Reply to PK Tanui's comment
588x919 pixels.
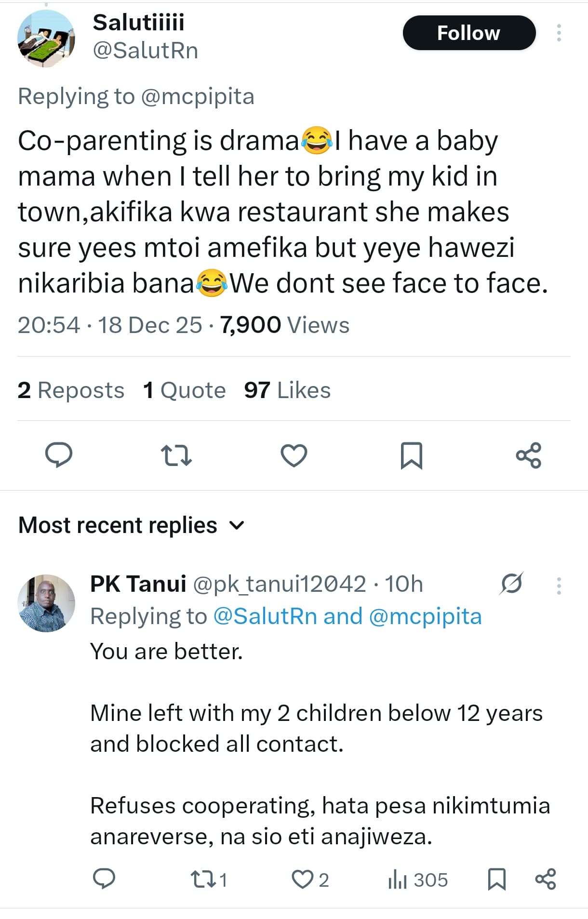(x=104, y=879)
